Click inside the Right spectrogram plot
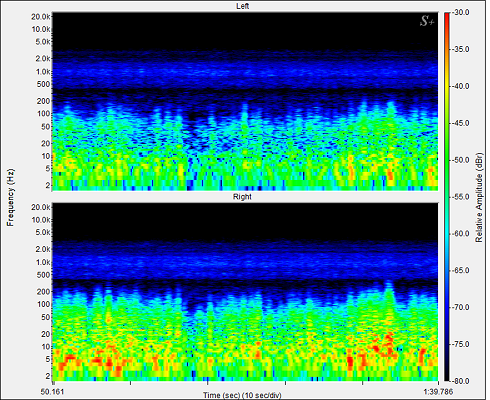 tap(245, 292)
